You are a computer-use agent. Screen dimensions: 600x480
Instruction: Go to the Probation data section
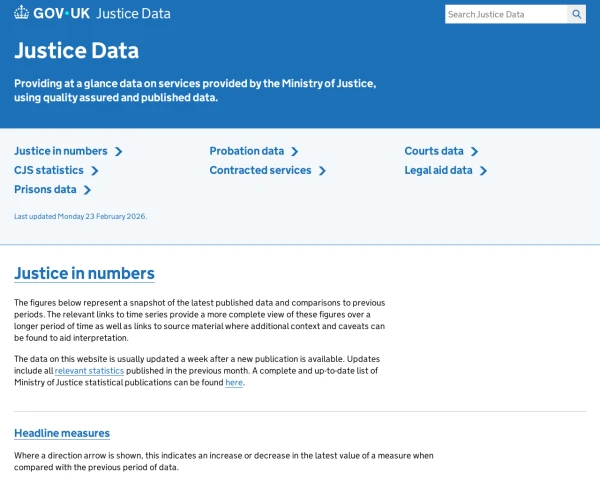tap(246, 151)
